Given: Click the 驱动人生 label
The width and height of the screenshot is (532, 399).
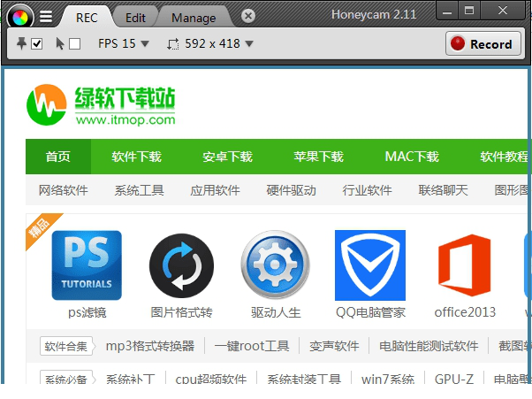Looking at the screenshot, I should 276,312.
